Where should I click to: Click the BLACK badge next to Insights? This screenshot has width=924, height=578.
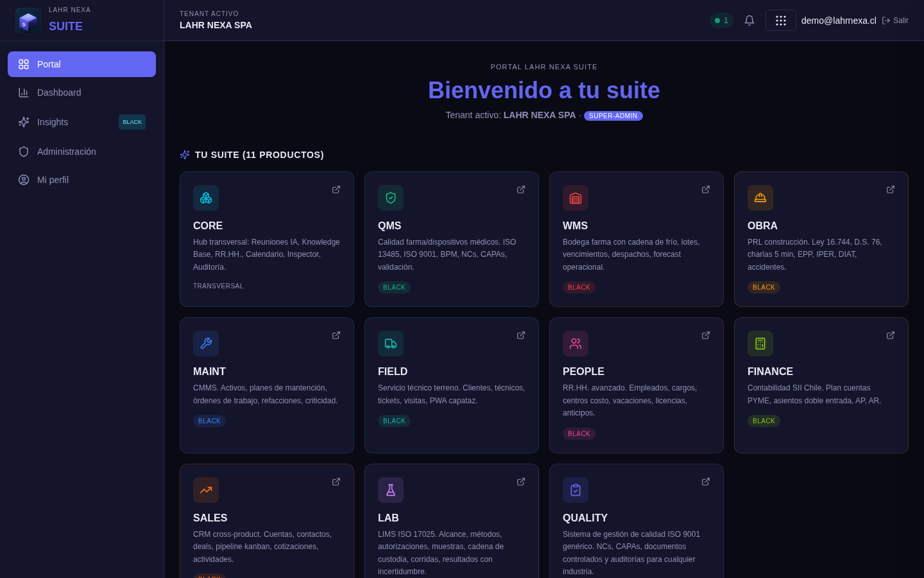pyautogui.click(x=132, y=122)
